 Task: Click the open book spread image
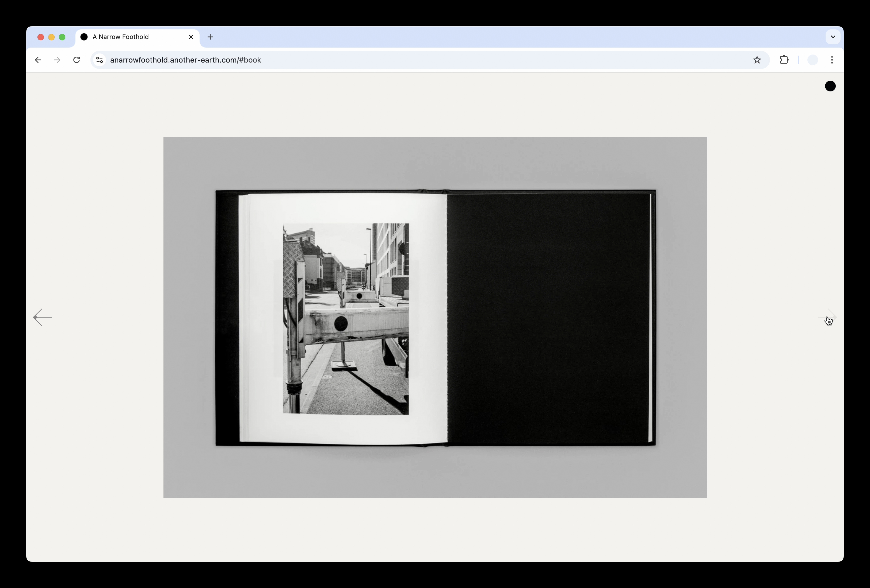tap(435, 317)
